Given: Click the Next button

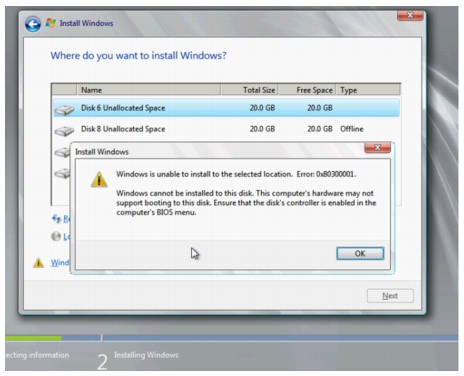Looking at the screenshot, I should click(390, 296).
